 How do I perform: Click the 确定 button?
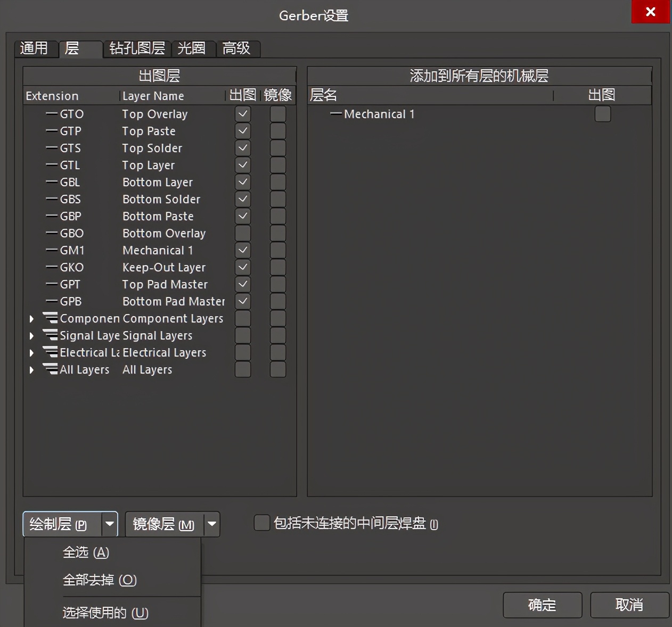tap(542, 605)
